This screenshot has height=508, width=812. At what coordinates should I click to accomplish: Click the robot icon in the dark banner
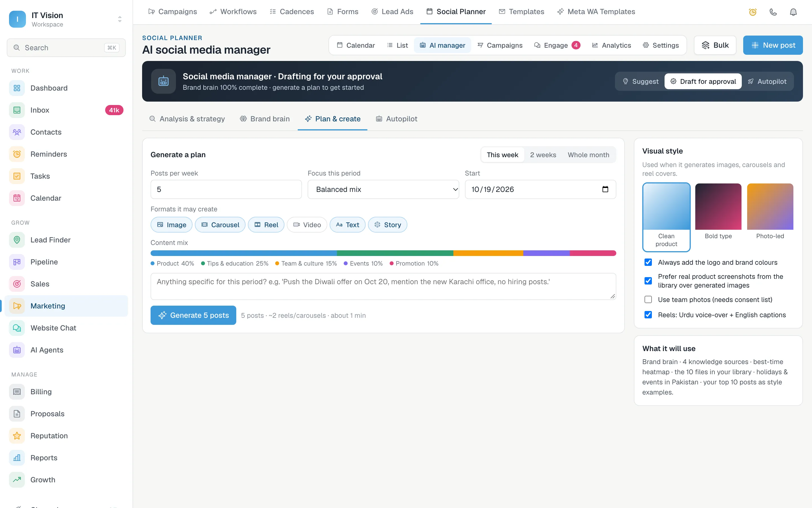point(164,81)
